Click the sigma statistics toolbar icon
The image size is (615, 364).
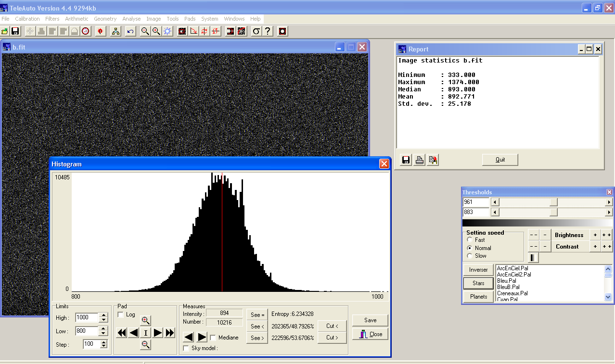point(256,31)
